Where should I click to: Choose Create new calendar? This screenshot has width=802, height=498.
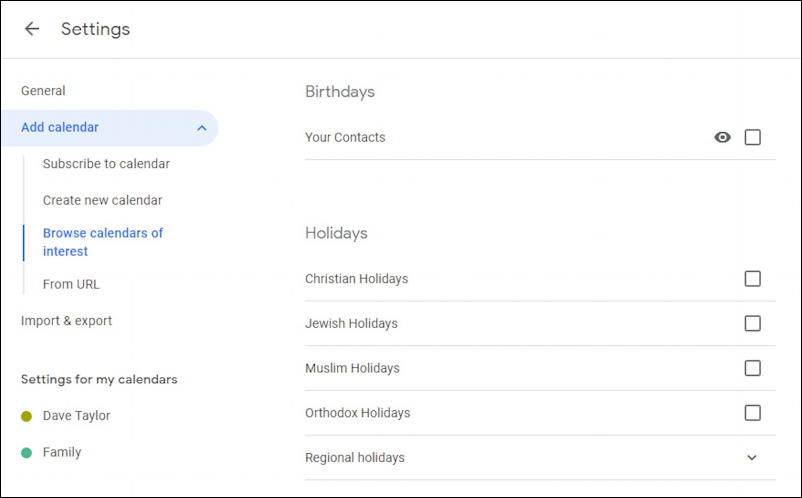102,200
